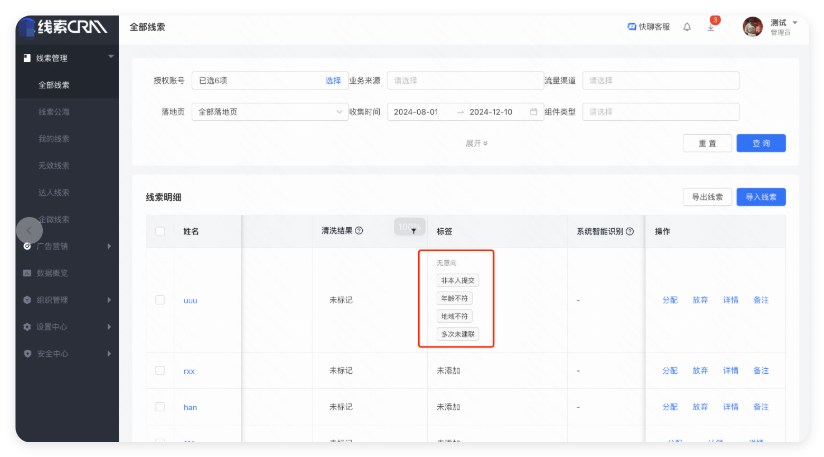The image size is (824, 457).
Task: Click the 导出线索 button
Action: point(707,197)
